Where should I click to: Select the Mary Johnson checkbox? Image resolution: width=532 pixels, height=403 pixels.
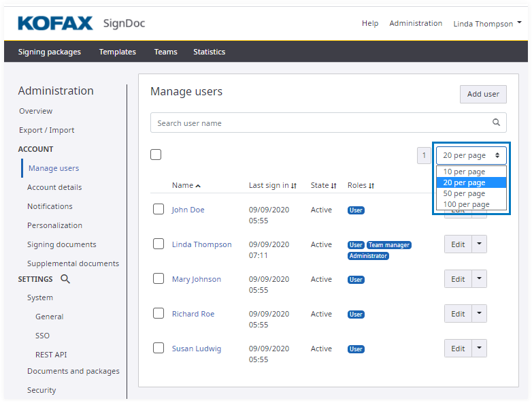tap(158, 279)
